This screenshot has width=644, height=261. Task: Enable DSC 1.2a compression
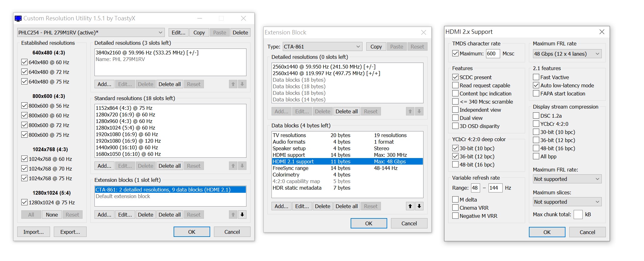(x=536, y=116)
